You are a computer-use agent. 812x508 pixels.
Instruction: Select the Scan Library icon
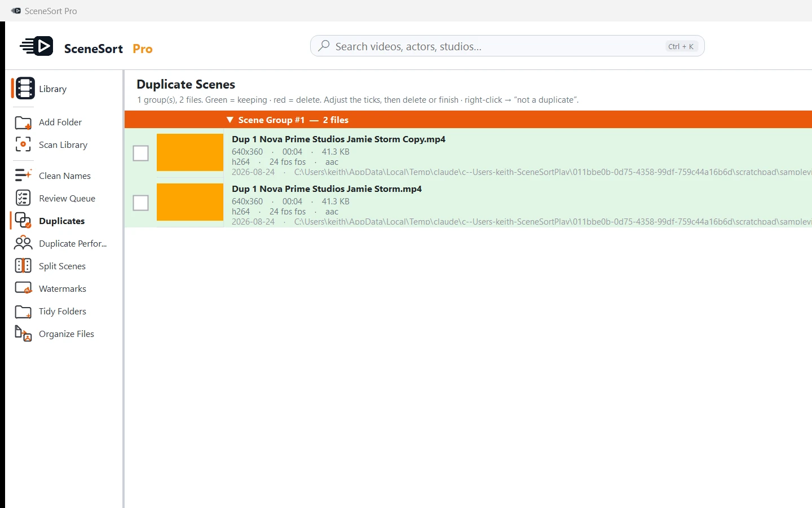(23, 145)
